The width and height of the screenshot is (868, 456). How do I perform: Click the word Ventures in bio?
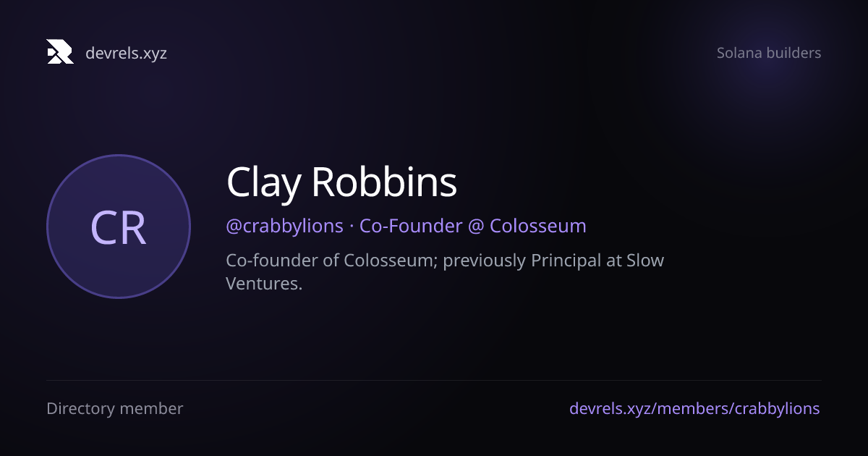coord(264,284)
